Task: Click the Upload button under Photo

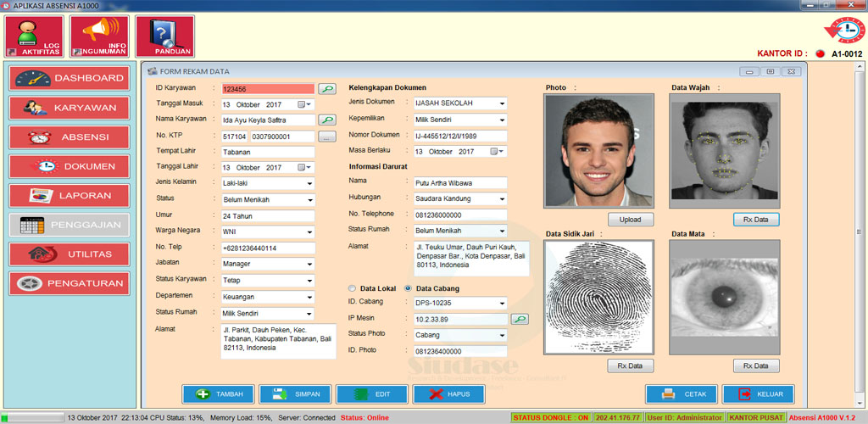Action: [x=630, y=220]
